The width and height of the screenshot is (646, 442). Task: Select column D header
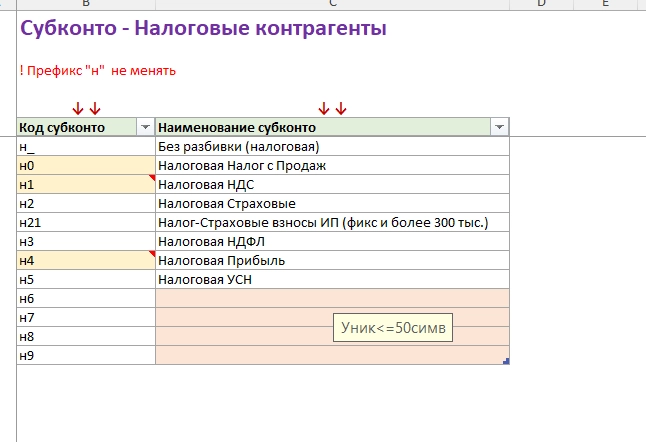pos(541,4)
